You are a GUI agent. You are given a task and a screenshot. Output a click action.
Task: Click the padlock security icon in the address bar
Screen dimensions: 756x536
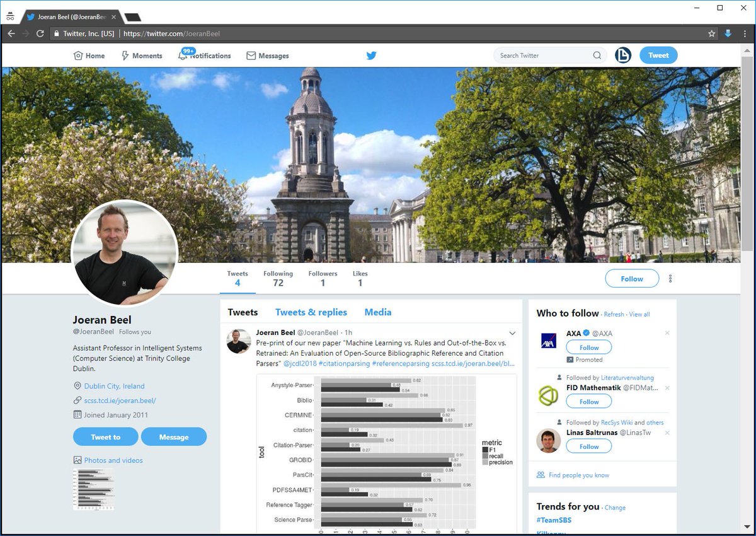(x=56, y=33)
